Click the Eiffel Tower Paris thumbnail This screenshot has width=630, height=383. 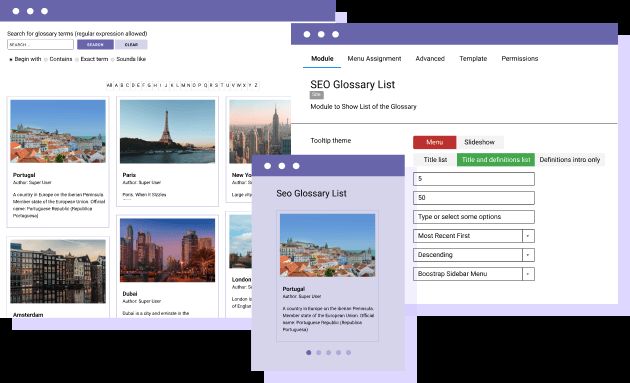[168, 131]
